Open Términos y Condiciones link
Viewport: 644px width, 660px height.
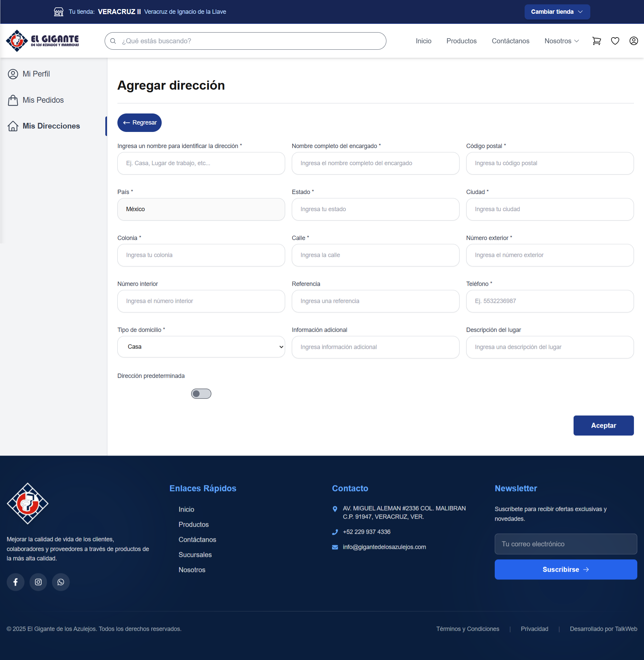(x=468, y=628)
